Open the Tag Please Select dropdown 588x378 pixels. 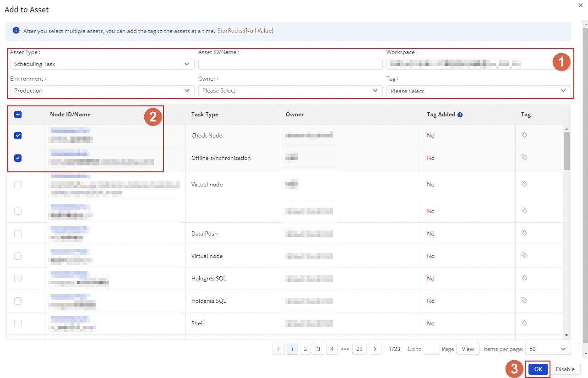[479, 91]
